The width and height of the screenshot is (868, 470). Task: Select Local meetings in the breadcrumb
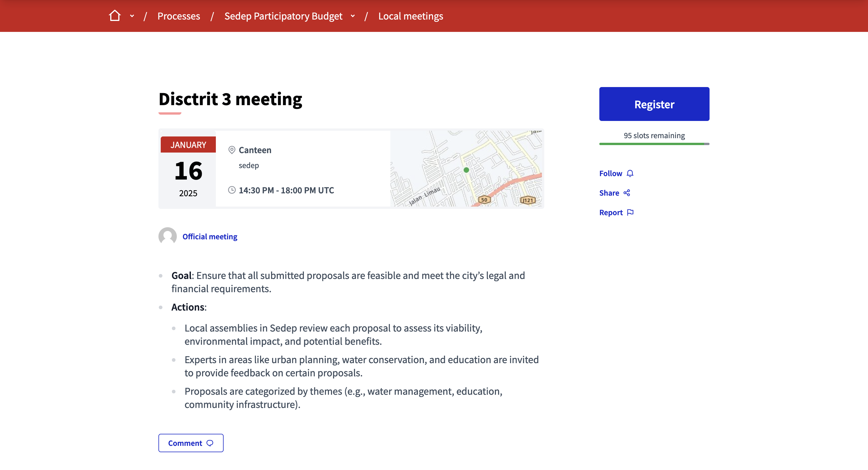tap(410, 16)
